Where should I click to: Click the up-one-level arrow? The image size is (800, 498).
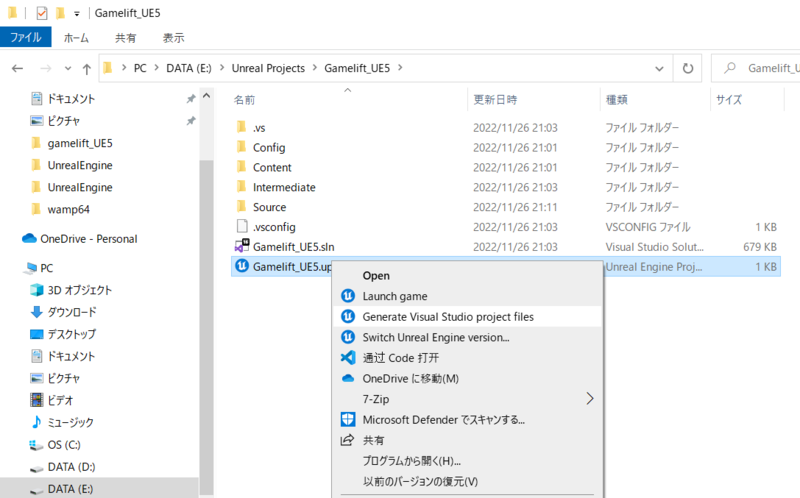87,68
